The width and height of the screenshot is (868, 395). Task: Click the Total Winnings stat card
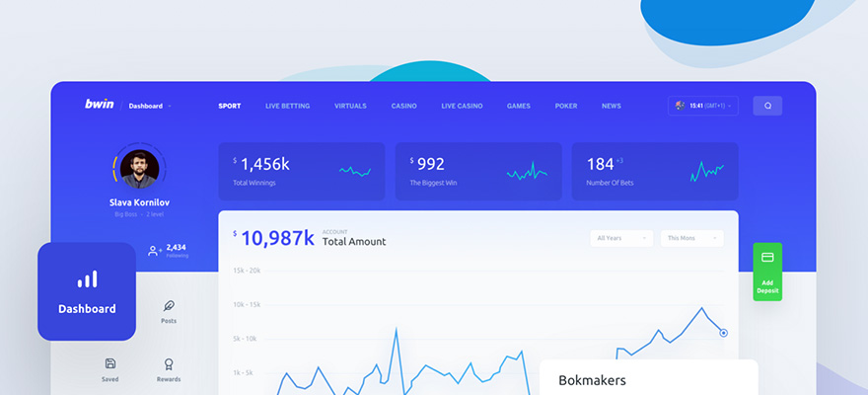pos(301,171)
